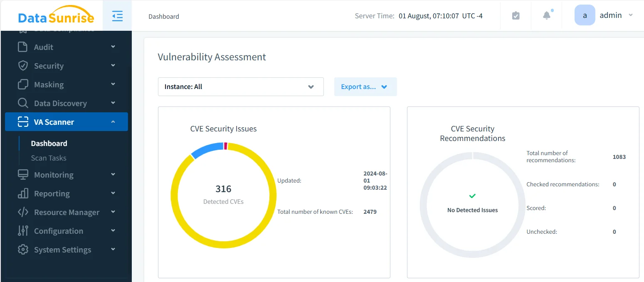The height and width of the screenshot is (282, 644).
Task: Expand the admin account dropdown arrow
Action: pyautogui.click(x=631, y=15)
